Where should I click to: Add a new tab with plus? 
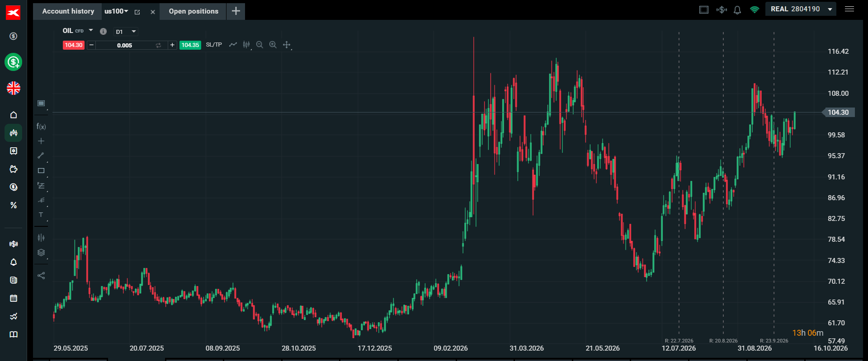tap(236, 11)
